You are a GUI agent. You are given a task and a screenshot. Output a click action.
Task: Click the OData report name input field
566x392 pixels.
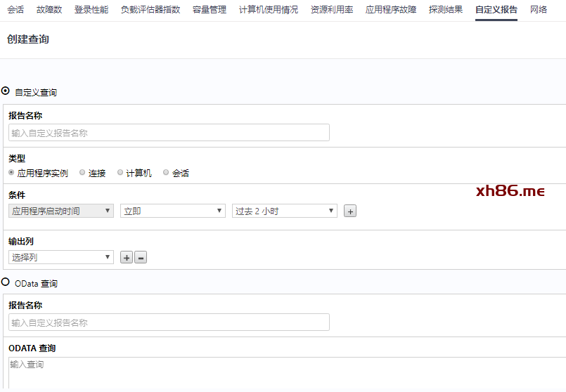(x=169, y=322)
